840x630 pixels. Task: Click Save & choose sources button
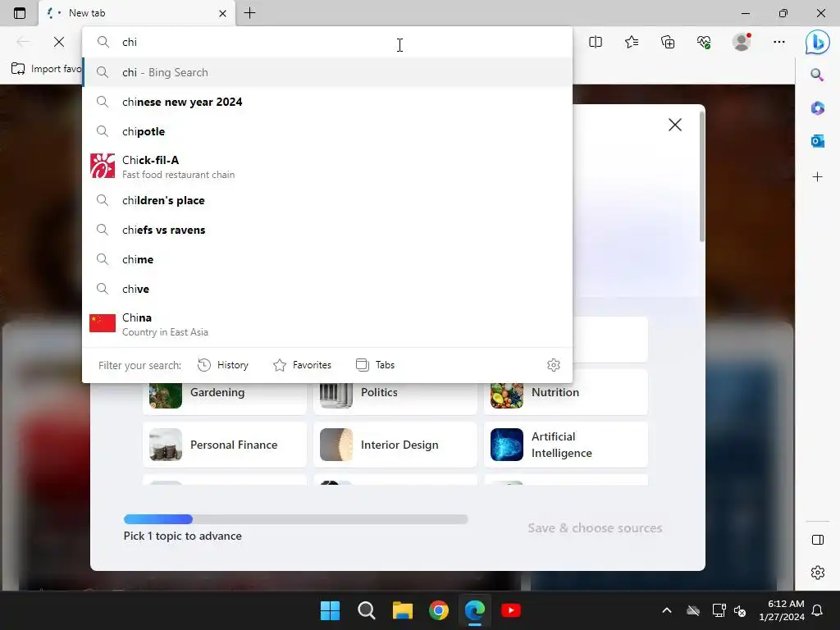[595, 527]
